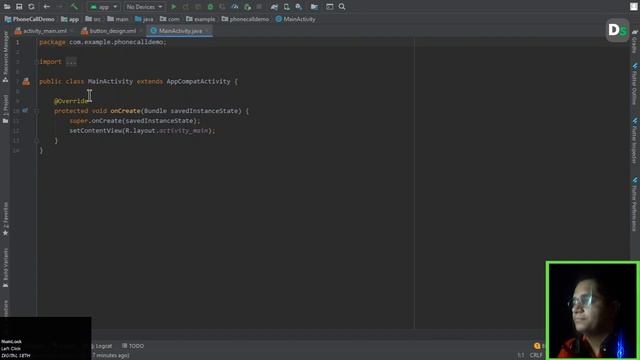
Task: Open the Profiler gauge icon in toolbar
Action: click(x=235, y=7)
